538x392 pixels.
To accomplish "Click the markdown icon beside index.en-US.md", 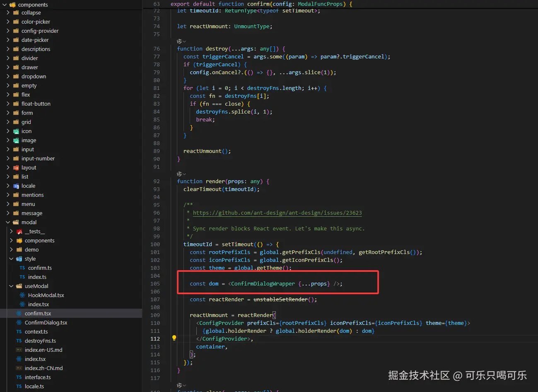I will coord(19,350).
